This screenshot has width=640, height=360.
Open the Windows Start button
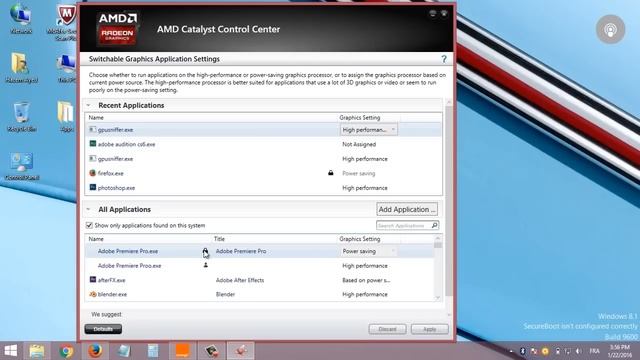(11, 351)
